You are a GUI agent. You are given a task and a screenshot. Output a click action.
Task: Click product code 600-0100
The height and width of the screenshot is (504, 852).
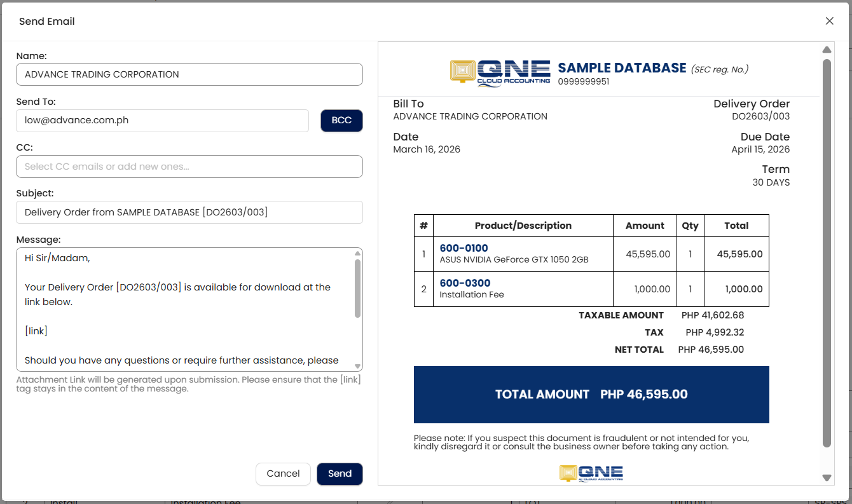click(464, 248)
